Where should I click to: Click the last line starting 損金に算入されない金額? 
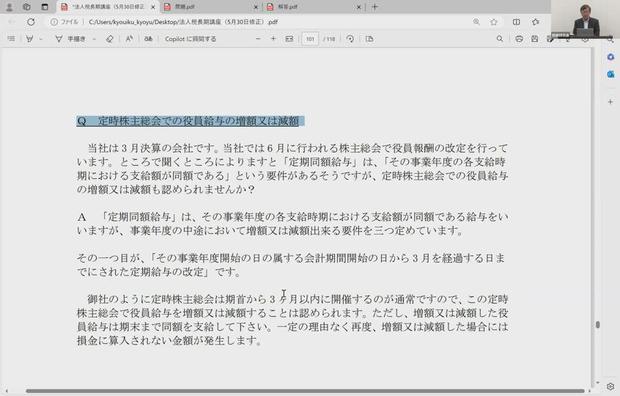click(169, 341)
